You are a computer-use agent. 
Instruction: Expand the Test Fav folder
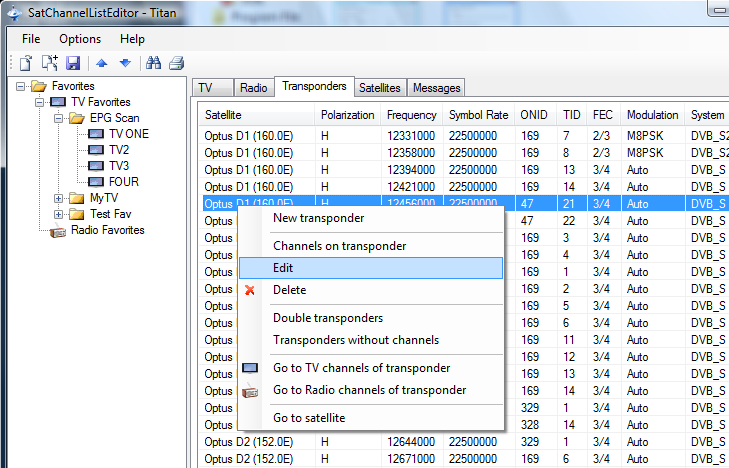click(59, 214)
